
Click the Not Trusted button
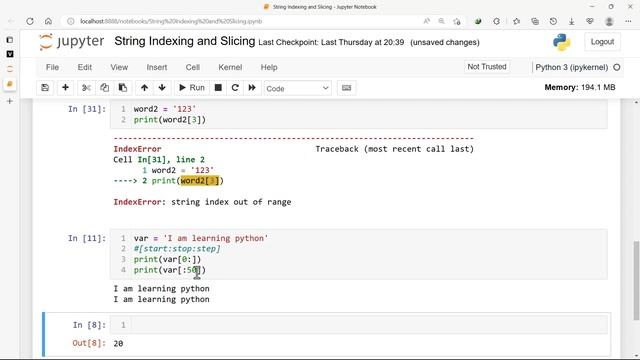[x=487, y=67]
